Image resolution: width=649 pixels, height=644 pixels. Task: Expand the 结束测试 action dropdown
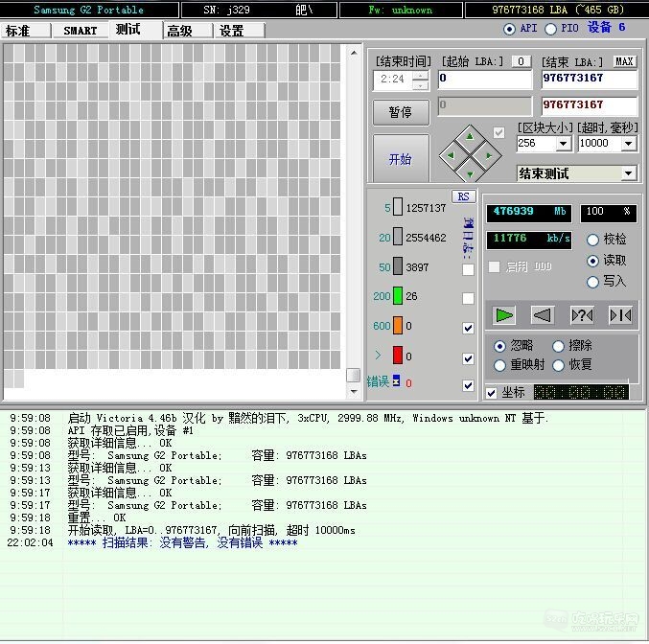pyautogui.click(x=629, y=173)
